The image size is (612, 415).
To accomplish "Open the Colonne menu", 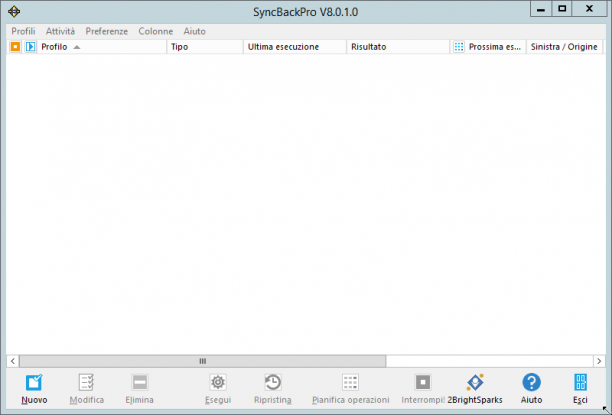I will (x=155, y=31).
